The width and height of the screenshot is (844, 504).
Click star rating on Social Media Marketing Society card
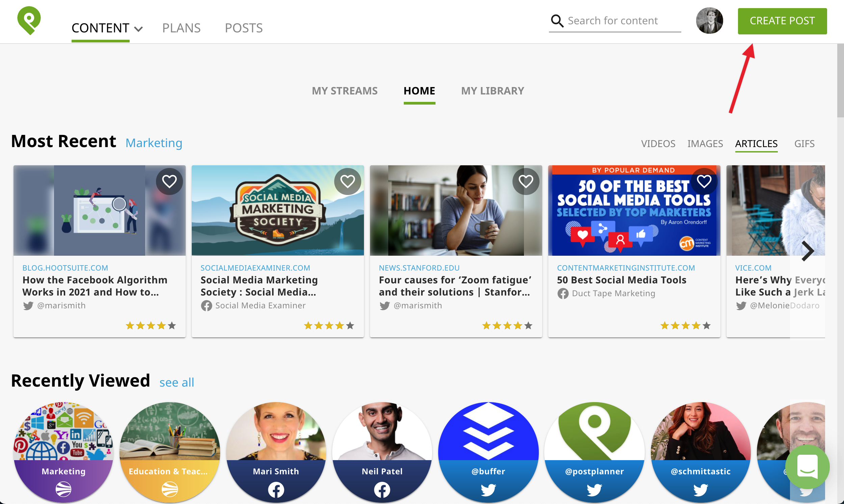pyautogui.click(x=329, y=326)
